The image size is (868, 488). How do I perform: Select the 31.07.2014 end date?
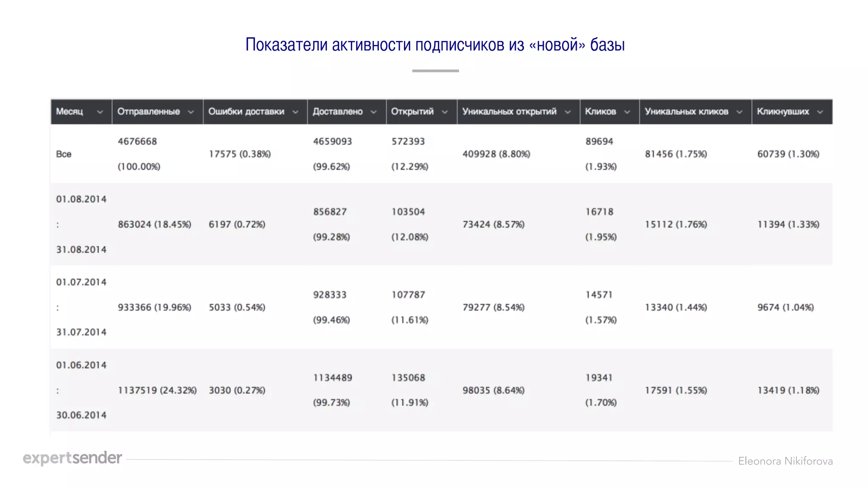[x=81, y=332]
